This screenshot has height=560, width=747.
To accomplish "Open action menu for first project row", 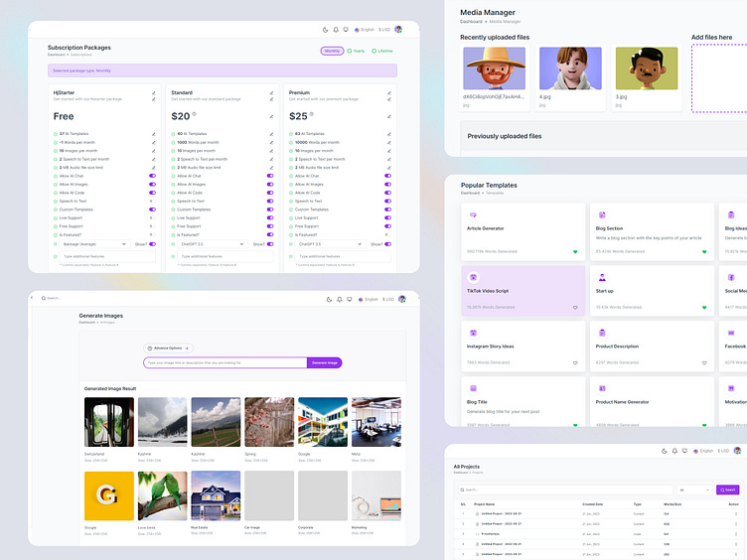I will 736,514.
